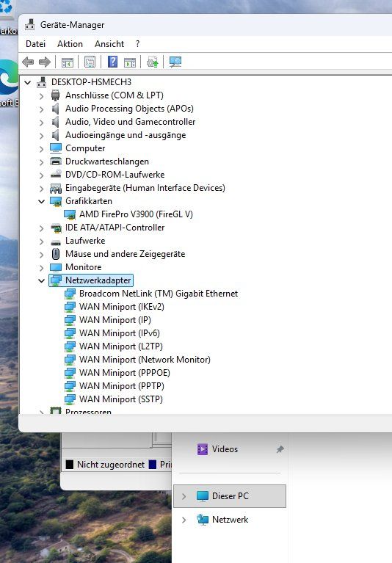Click the Dieser PC icon in Explorer

pyautogui.click(x=203, y=496)
